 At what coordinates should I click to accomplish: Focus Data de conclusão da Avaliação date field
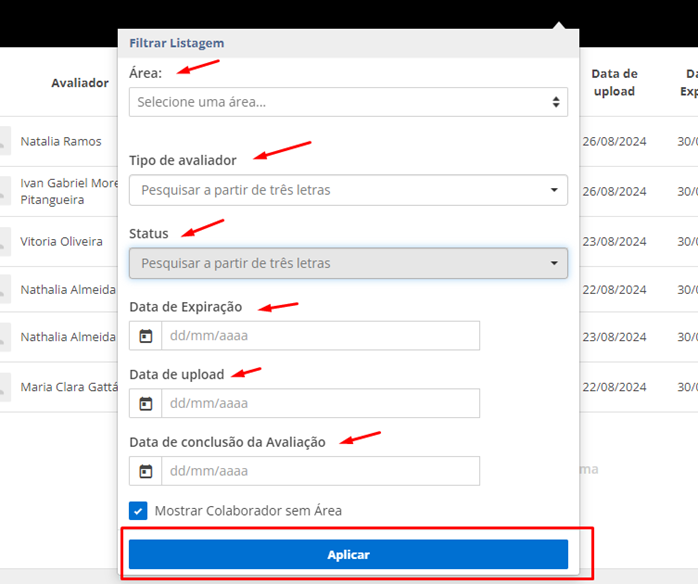(x=320, y=471)
